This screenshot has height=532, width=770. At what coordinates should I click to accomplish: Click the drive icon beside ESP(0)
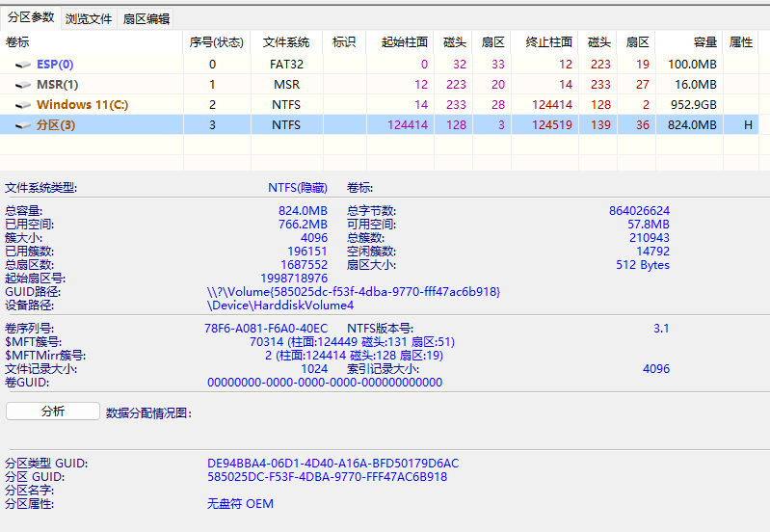(x=23, y=65)
